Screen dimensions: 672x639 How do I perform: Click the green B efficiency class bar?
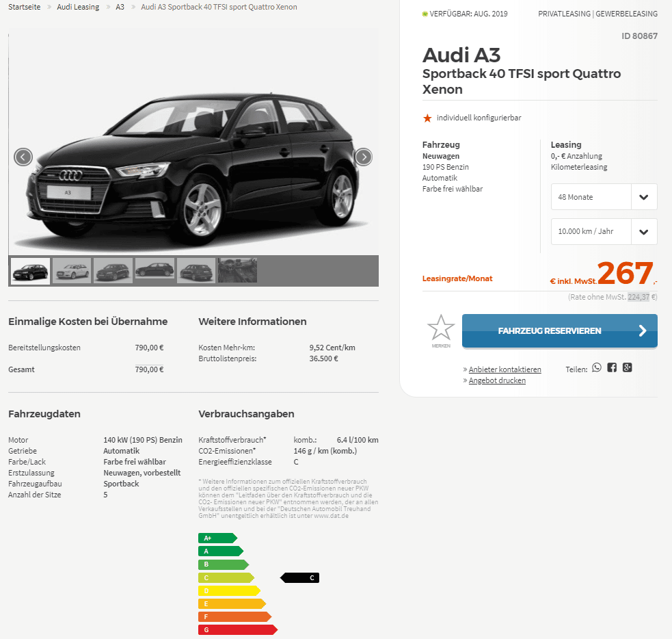[x=224, y=564]
